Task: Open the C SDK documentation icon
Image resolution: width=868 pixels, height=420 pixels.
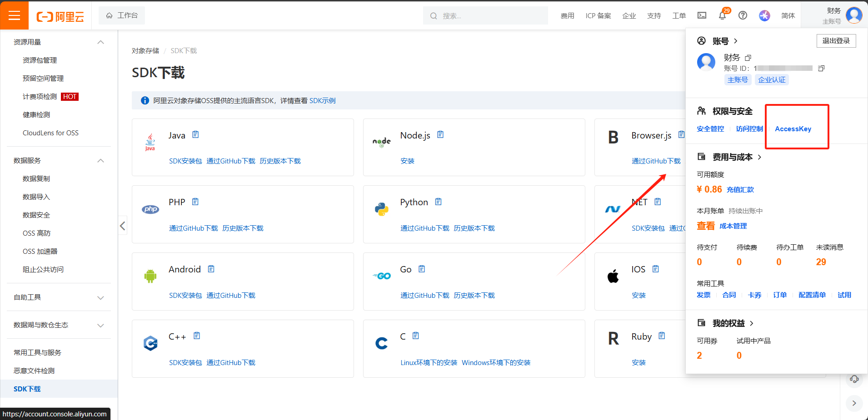Action: coord(416,336)
